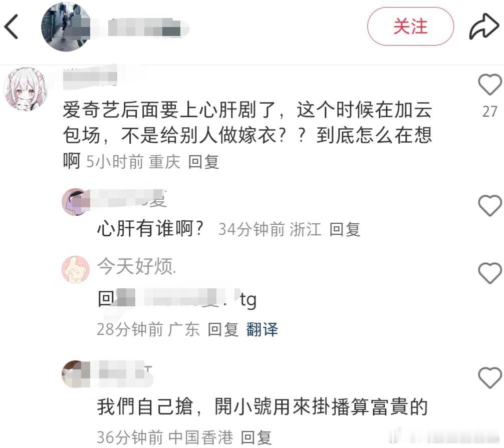This screenshot has height=448, width=504.
Task: Open the anime girl commenter avatar
Action: tap(26, 89)
